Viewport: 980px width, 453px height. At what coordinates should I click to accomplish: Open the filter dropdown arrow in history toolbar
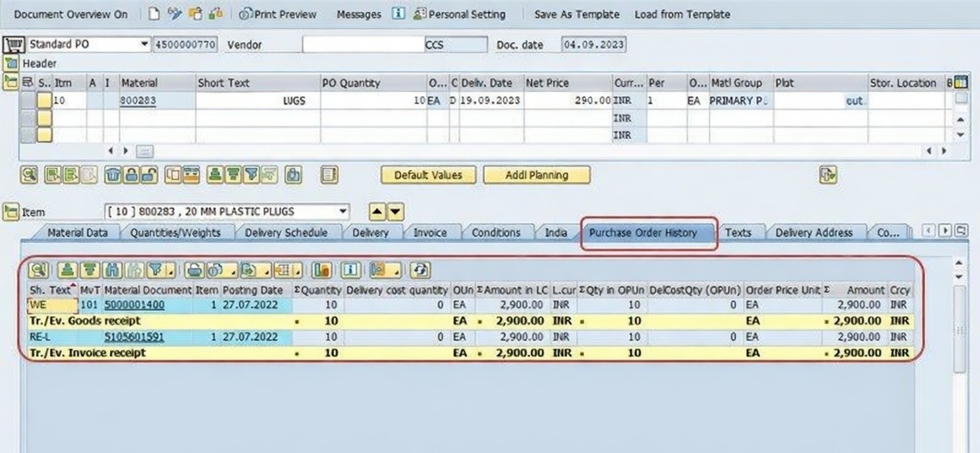pyautogui.click(x=171, y=271)
